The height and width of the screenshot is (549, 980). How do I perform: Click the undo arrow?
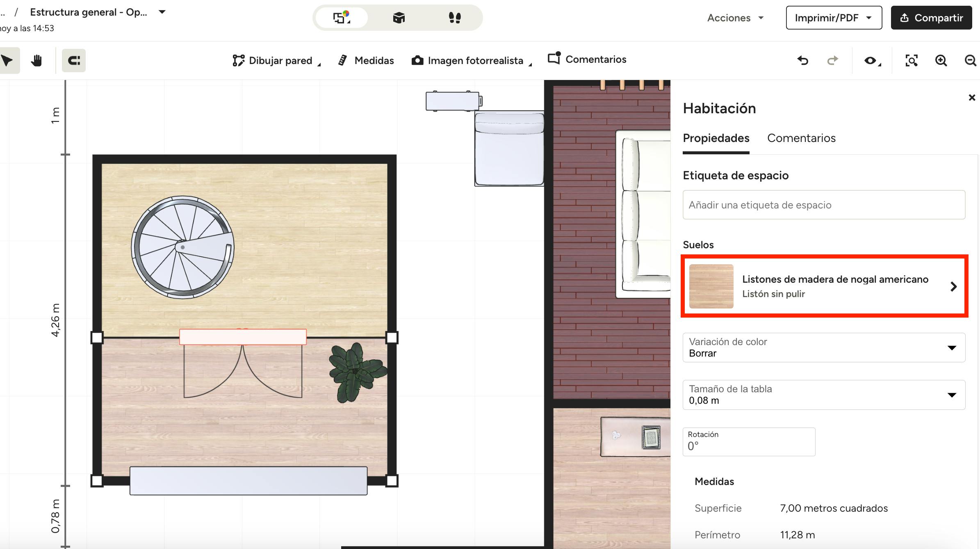click(x=802, y=61)
